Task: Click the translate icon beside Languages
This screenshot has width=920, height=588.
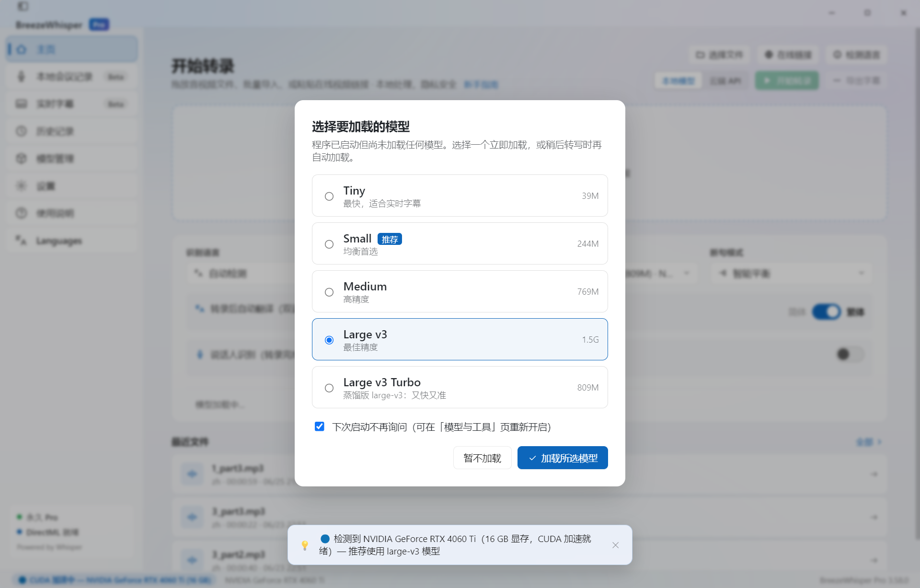Action: point(21,240)
